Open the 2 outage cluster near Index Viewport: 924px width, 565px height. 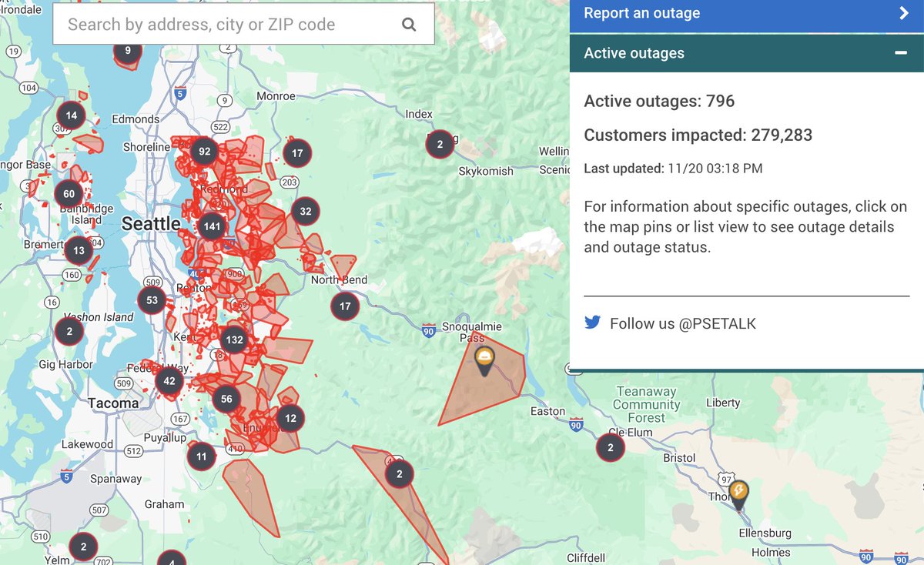click(440, 144)
